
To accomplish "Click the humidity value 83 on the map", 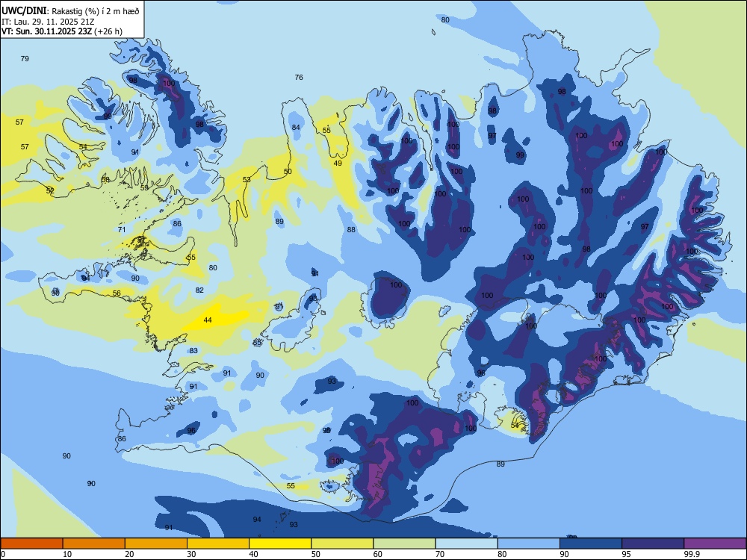I will 193,350.
